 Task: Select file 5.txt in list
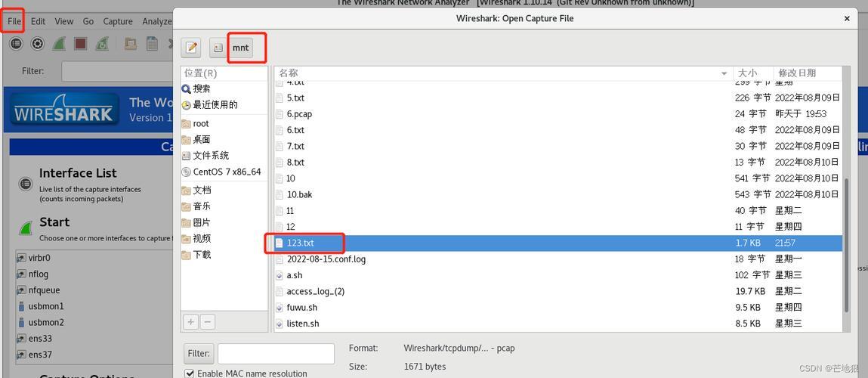click(558, 98)
